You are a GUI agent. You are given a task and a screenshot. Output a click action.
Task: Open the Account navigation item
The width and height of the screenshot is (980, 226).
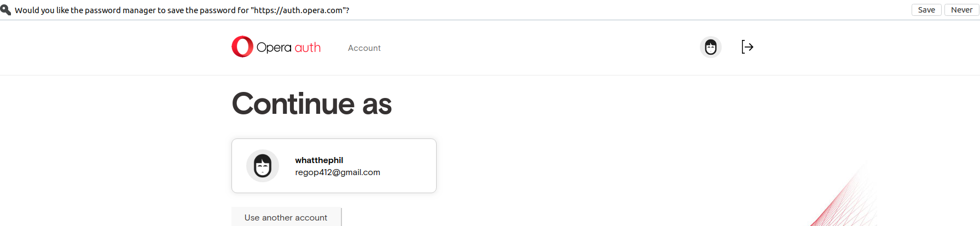tap(364, 48)
